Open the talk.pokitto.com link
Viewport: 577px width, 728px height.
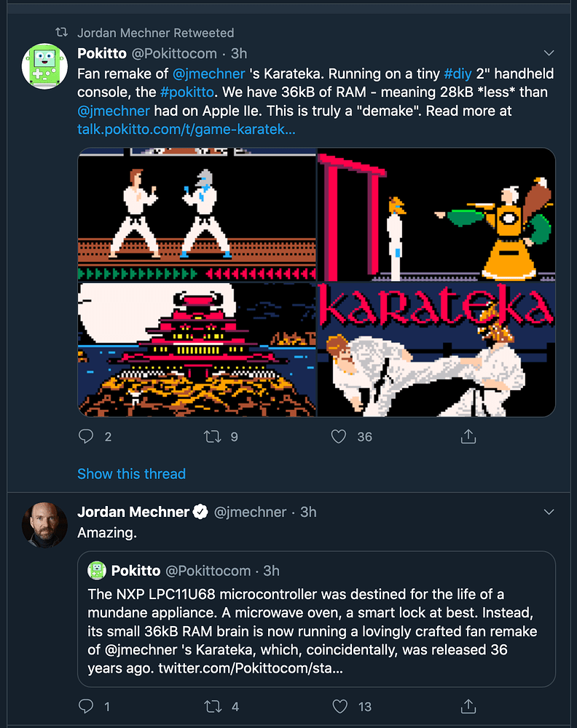[187, 130]
